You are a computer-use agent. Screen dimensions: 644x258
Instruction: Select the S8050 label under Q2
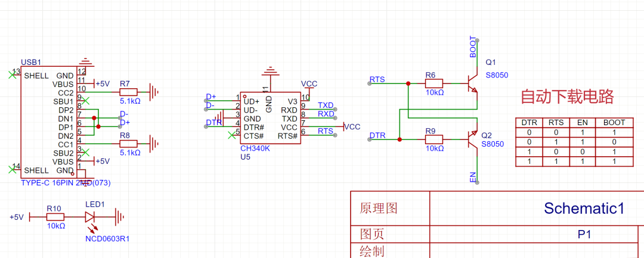tap(493, 144)
